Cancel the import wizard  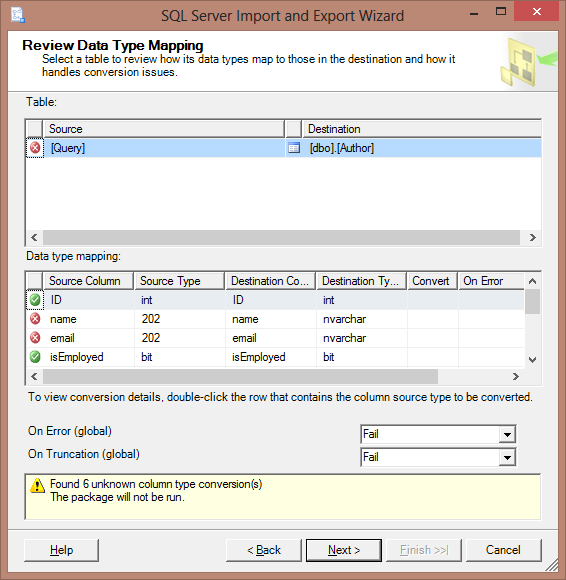pos(503,550)
